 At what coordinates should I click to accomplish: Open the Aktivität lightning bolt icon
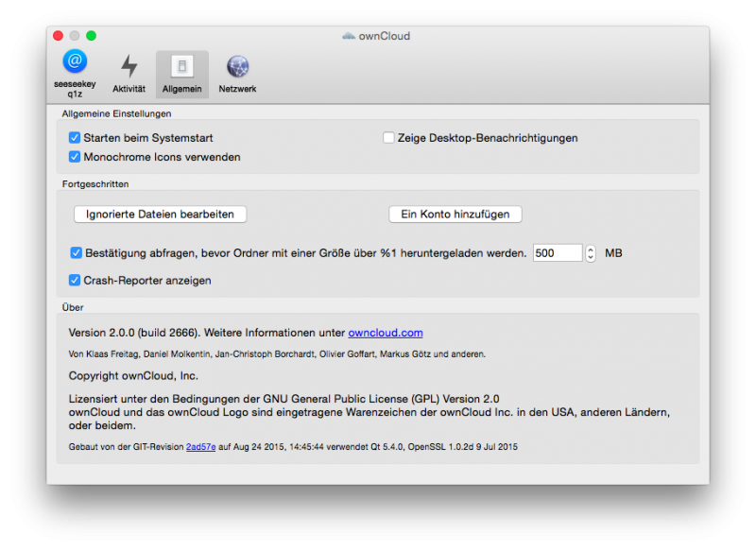(x=129, y=66)
